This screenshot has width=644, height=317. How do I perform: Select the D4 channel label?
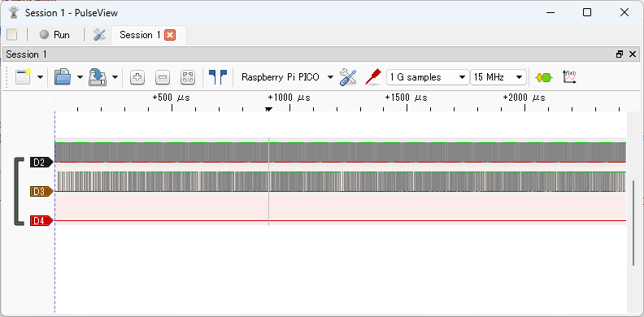tap(41, 221)
